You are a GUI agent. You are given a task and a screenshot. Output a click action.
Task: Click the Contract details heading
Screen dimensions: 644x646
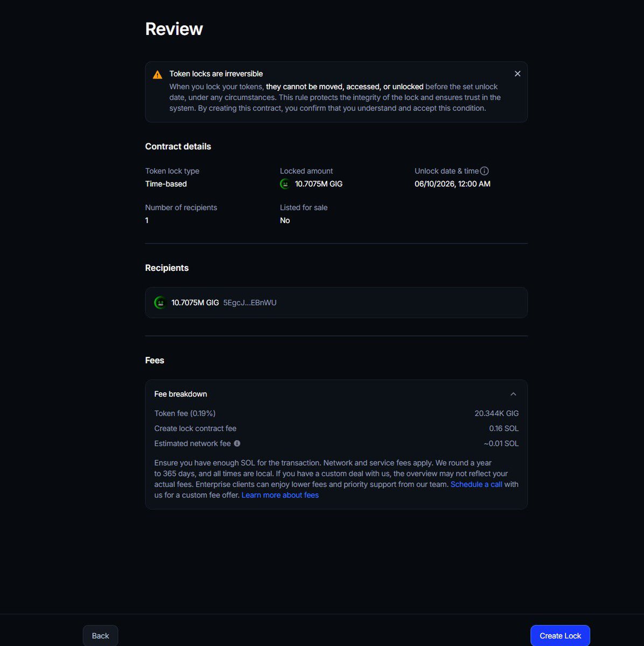[178, 146]
